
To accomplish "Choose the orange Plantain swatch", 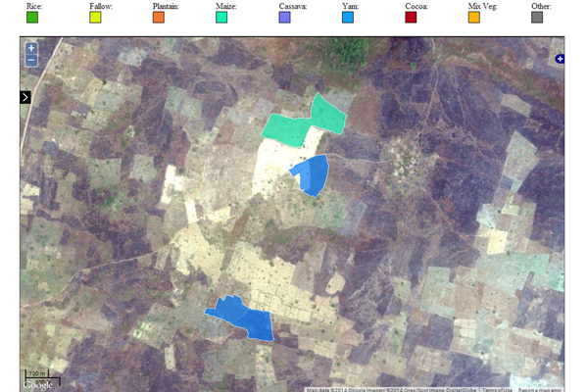I will [x=159, y=17].
